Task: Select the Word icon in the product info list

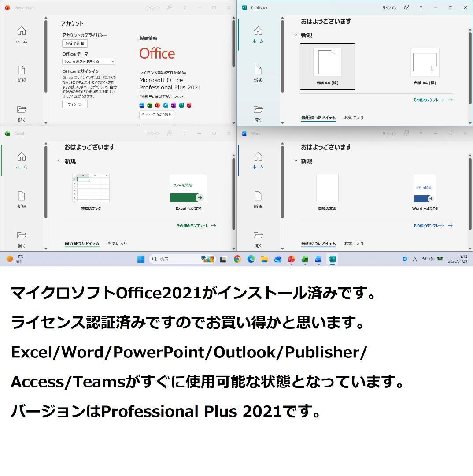Action: pyautogui.click(x=141, y=105)
